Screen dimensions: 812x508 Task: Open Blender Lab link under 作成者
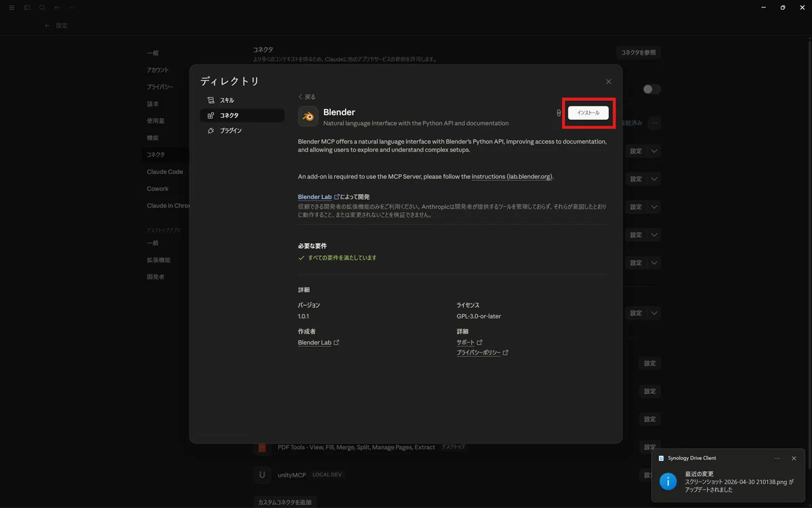pyautogui.click(x=318, y=343)
